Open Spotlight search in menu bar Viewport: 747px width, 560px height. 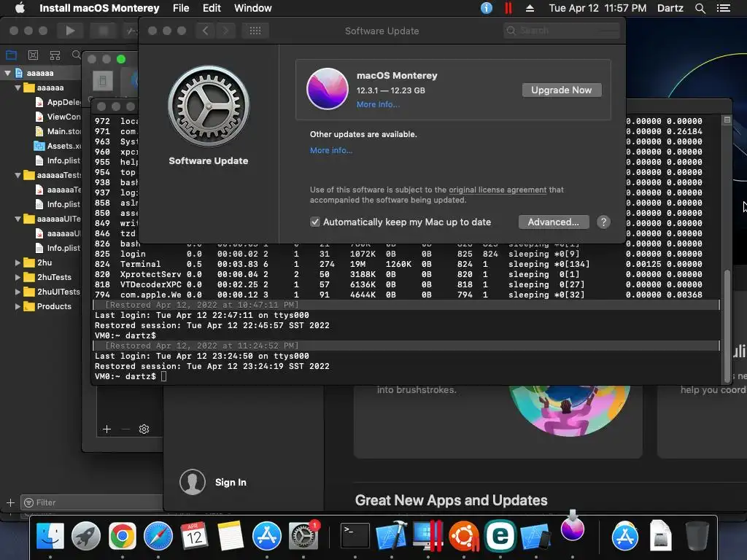(700, 8)
